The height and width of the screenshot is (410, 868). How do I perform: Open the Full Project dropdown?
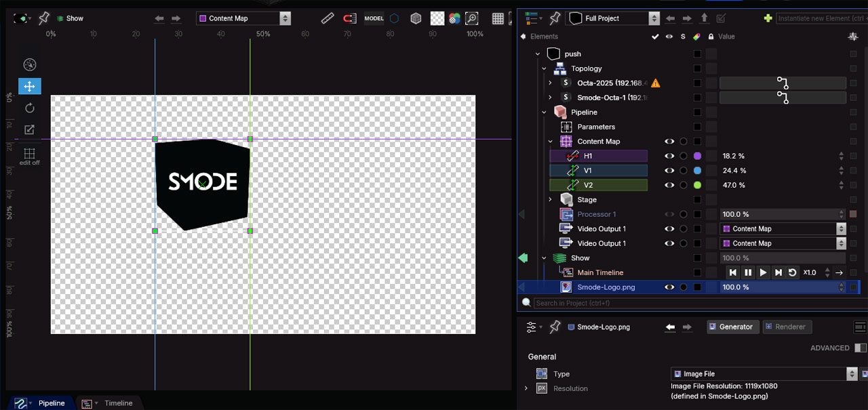tap(612, 18)
